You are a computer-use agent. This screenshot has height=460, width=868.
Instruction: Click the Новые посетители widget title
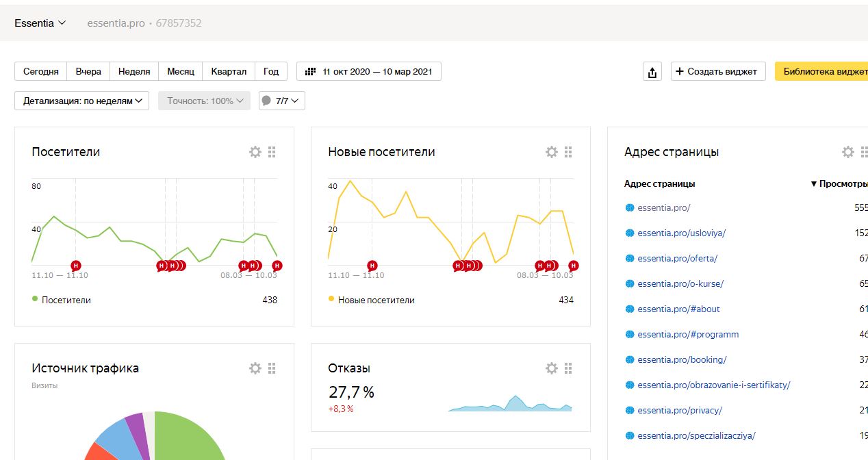[x=381, y=152]
